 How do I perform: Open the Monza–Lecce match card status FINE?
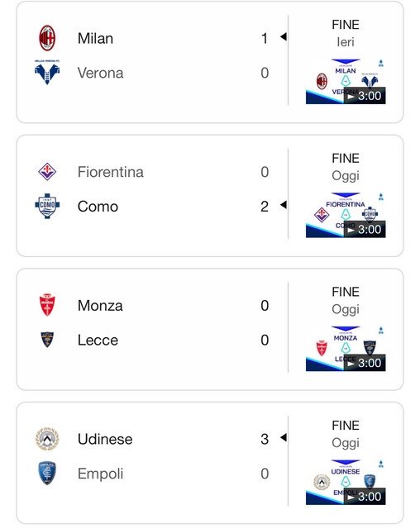click(x=346, y=292)
